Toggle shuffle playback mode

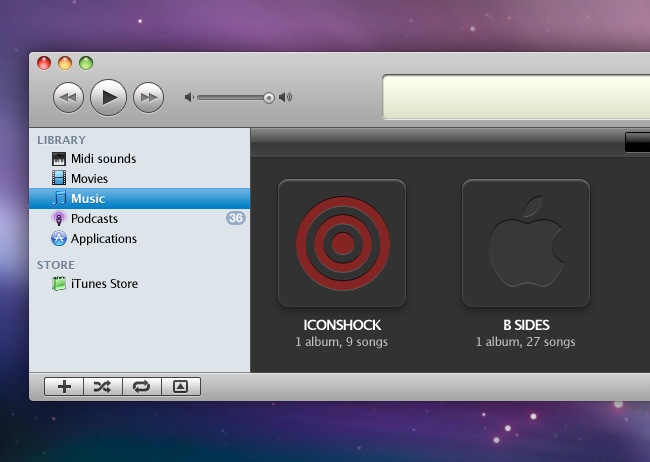click(x=102, y=387)
